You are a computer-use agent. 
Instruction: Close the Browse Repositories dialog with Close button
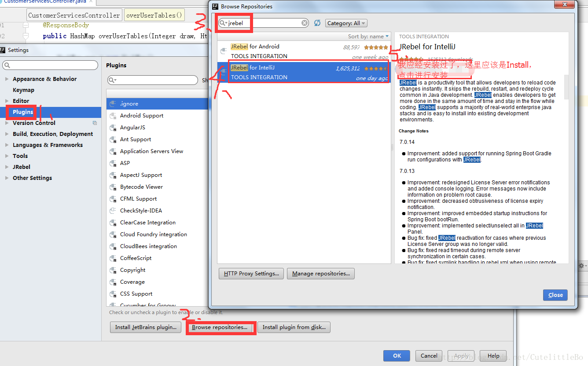click(555, 295)
